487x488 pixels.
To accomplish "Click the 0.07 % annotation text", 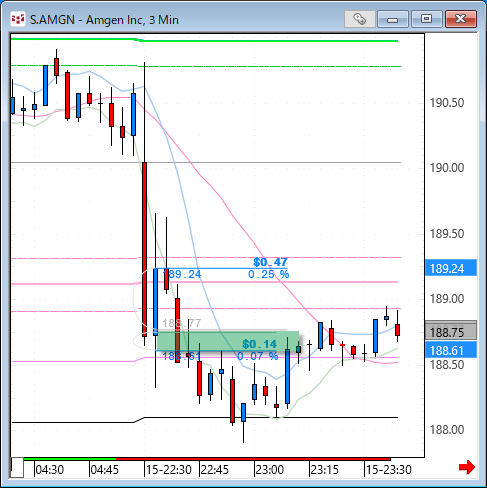I will [257, 356].
